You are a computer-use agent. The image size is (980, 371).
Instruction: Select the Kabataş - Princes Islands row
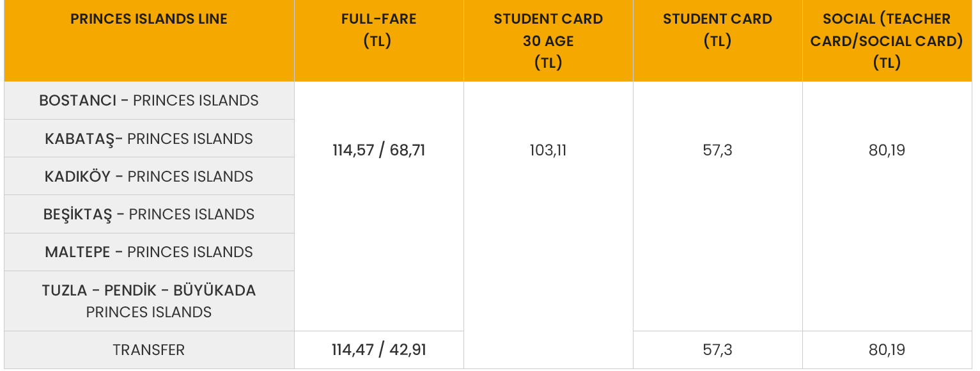pos(149,139)
